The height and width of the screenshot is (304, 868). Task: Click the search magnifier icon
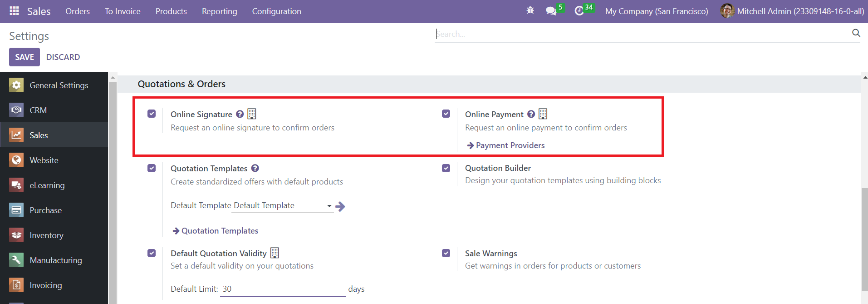856,33
